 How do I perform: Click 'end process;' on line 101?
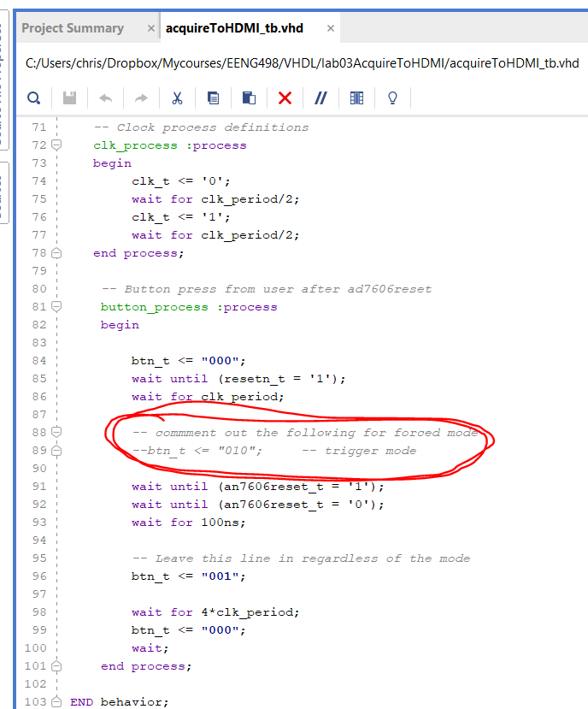tap(146, 666)
